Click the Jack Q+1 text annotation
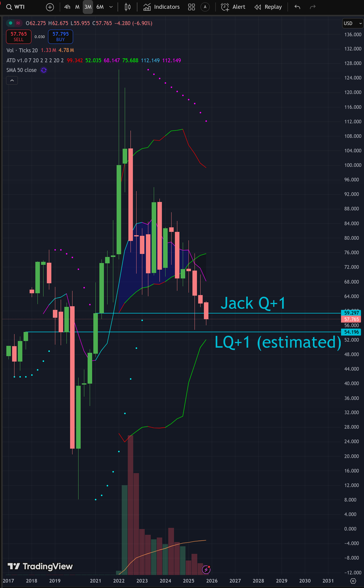Viewport: 364px width, 588px height. click(x=253, y=303)
